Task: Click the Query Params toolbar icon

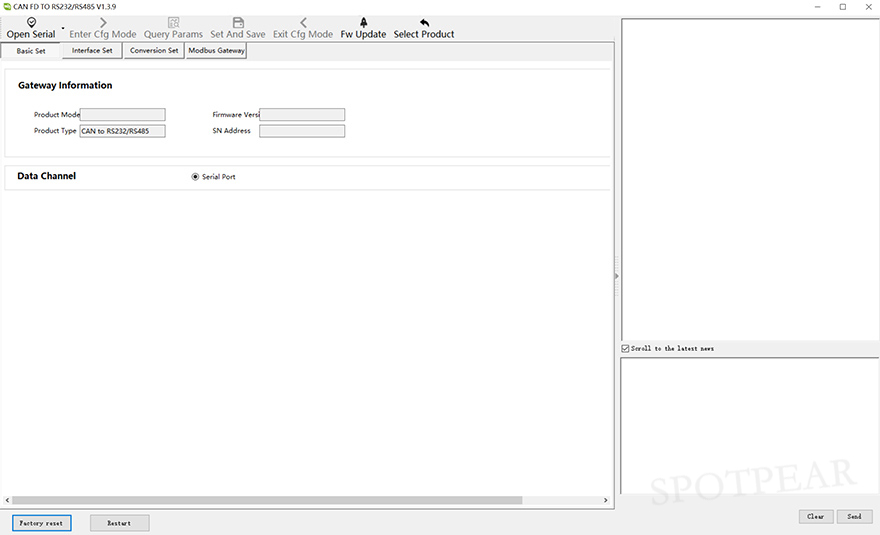Action: [173, 23]
